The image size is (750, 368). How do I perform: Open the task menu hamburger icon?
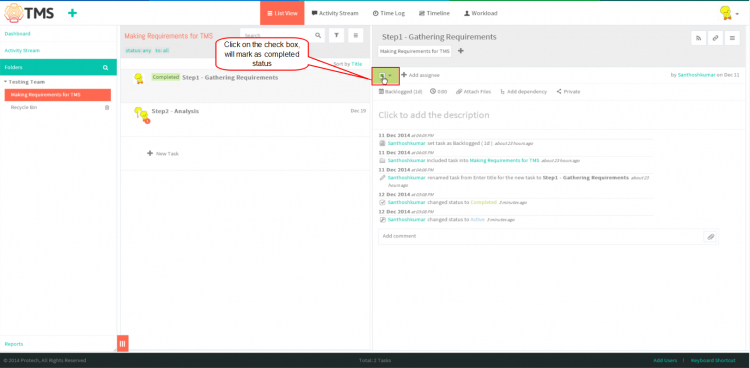[732, 38]
